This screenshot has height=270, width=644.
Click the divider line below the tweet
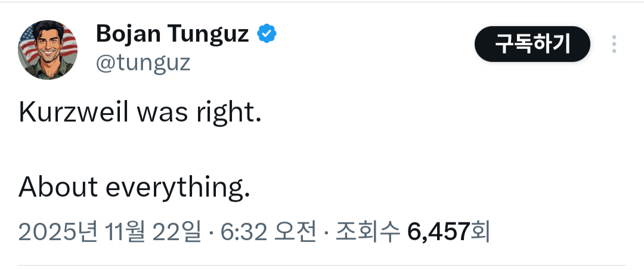(x=322, y=265)
